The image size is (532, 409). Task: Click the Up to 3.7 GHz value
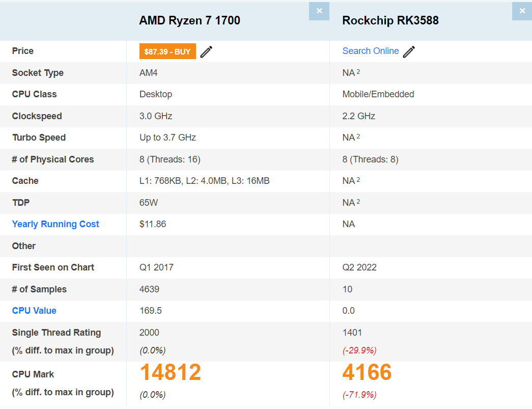(167, 138)
